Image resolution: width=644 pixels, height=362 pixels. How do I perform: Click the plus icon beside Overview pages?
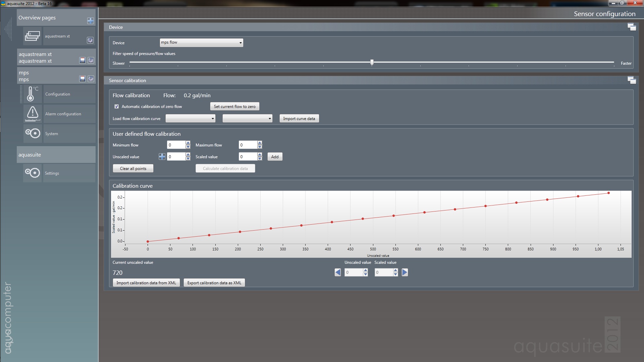(90, 21)
